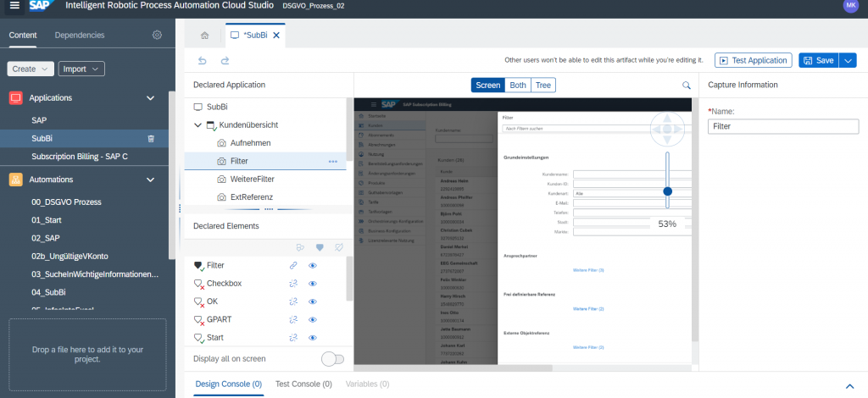This screenshot has width=868, height=398.
Task: Click first filter icon in Declared Elements toolbar
Action: coord(301,247)
